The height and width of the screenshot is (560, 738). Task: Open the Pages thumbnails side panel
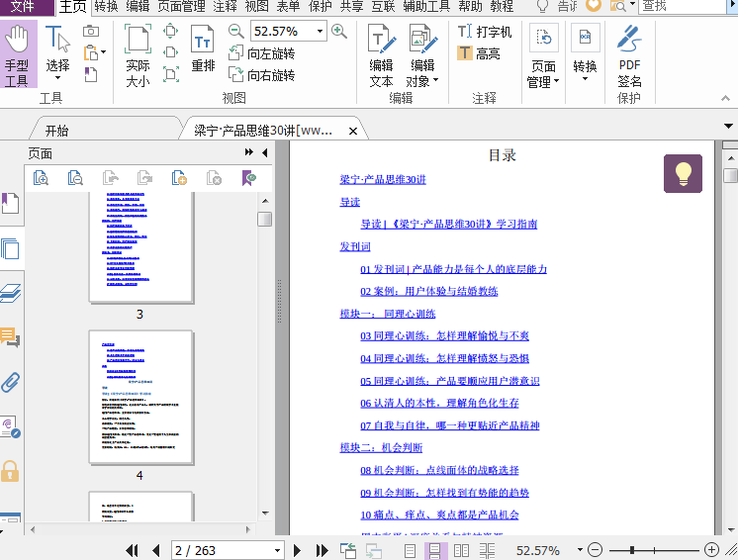tap(10, 248)
